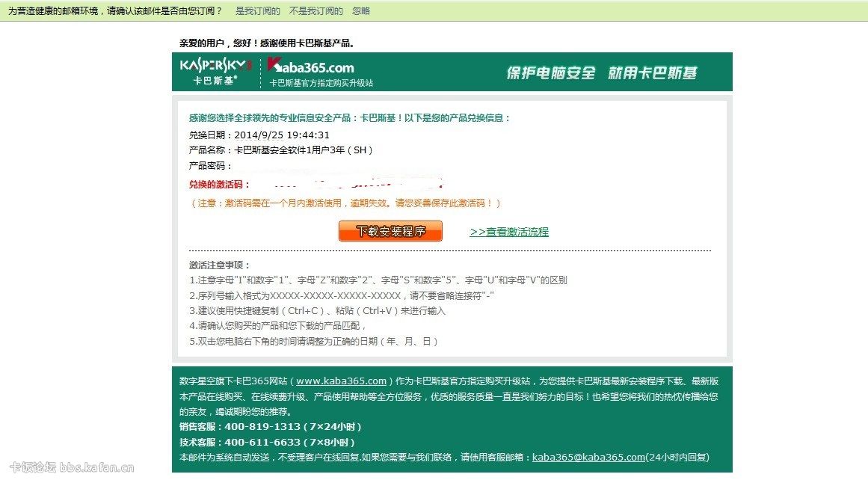Visit the www.kaba365.com link

(x=341, y=381)
